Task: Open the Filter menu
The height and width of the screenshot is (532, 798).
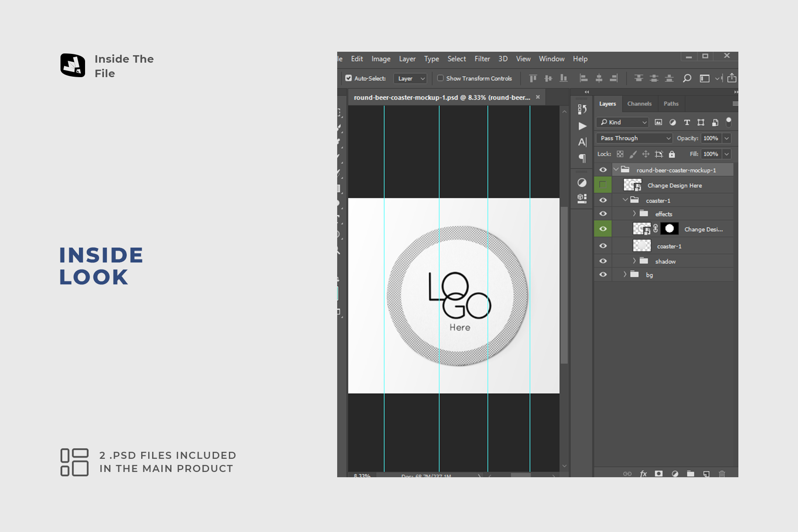Action: (482, 59)
